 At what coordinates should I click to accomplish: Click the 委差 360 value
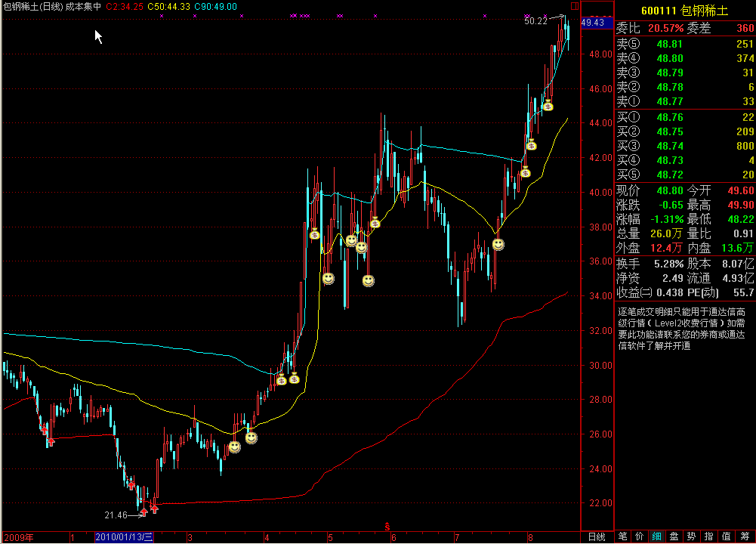(745, 28)
